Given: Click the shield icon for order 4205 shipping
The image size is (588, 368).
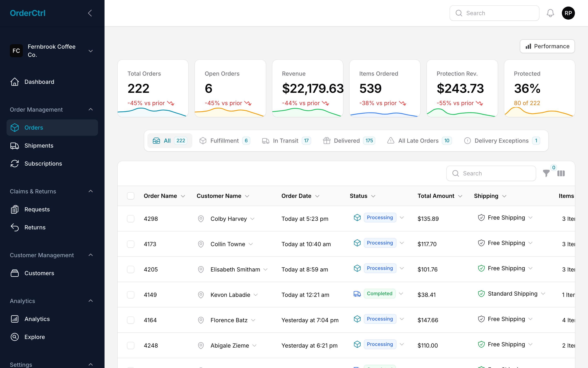Looking at the screenshot, I should (481, 268).
